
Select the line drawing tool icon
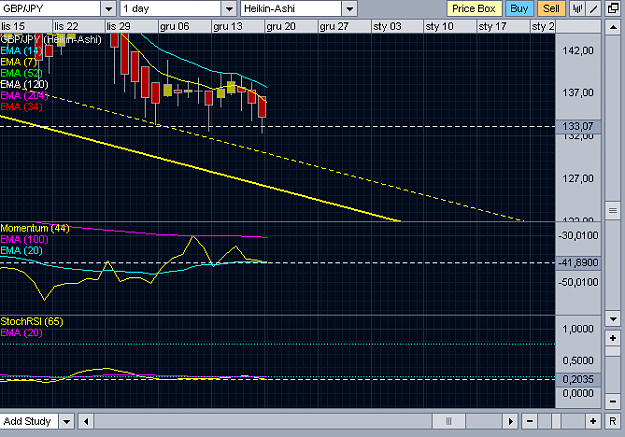[594, 8]
